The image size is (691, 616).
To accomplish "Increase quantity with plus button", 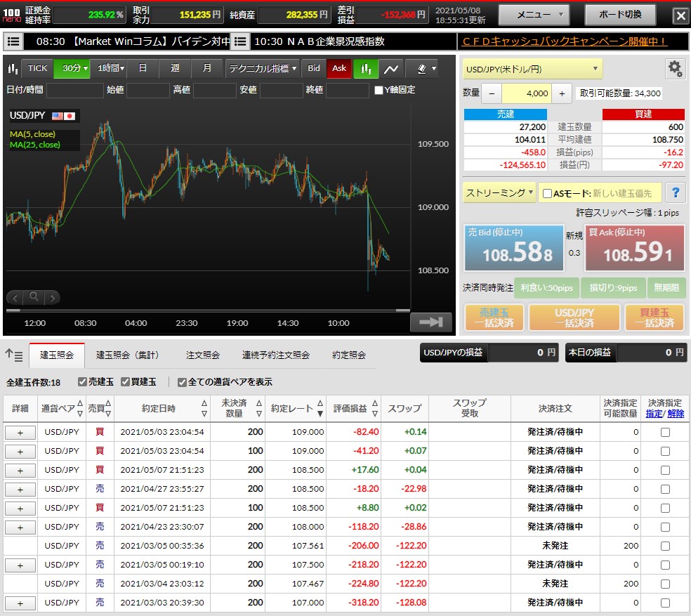I will (x=562, y=93).
